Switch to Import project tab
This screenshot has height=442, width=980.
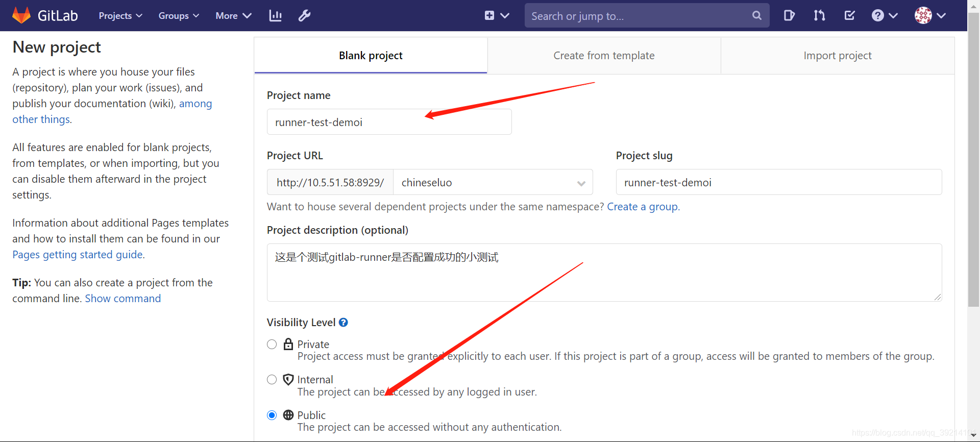(x=838, y=55)
